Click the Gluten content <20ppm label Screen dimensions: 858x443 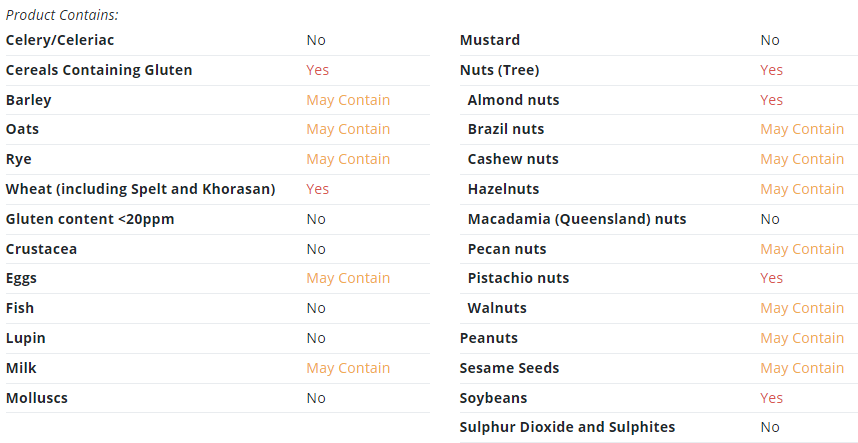pos(90,219)
